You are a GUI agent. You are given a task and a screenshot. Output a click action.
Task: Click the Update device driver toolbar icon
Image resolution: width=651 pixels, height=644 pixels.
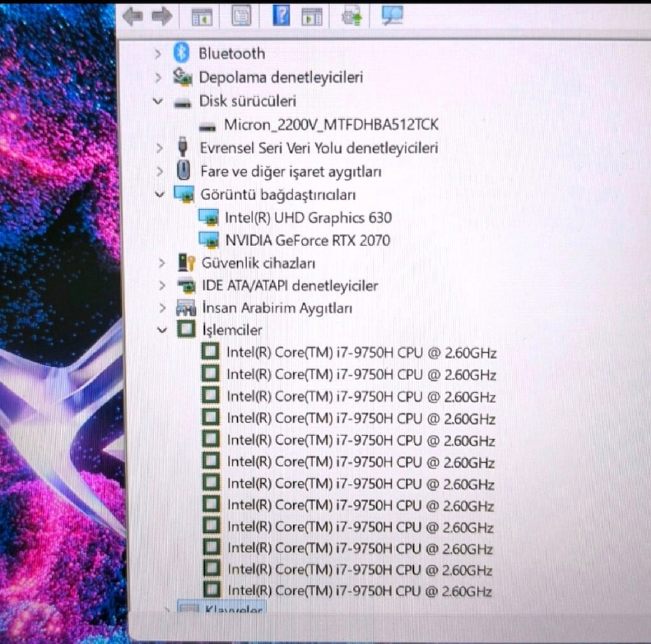pos(351,17)
